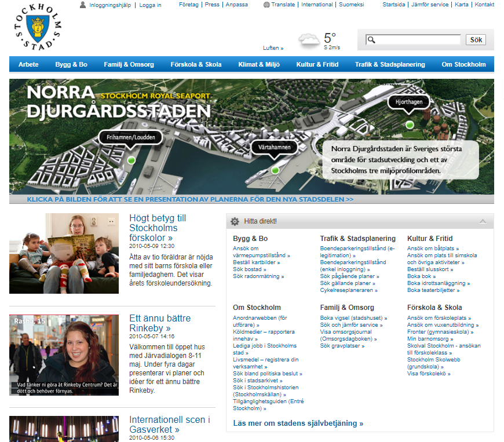
Task: Open Cykelreseplaneraren link
Action: coord(348,290)
